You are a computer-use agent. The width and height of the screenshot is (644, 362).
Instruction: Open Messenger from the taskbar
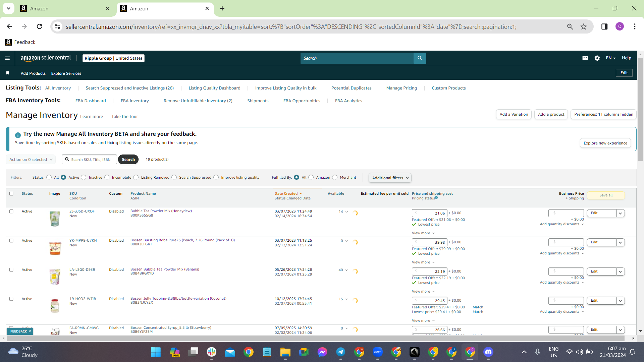(x=322, y=352)
